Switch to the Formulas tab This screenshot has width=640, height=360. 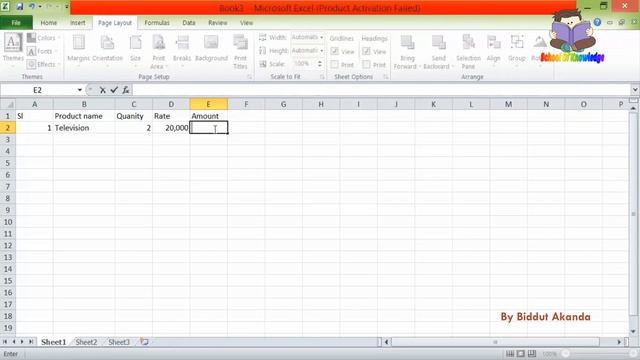point(157,23)
